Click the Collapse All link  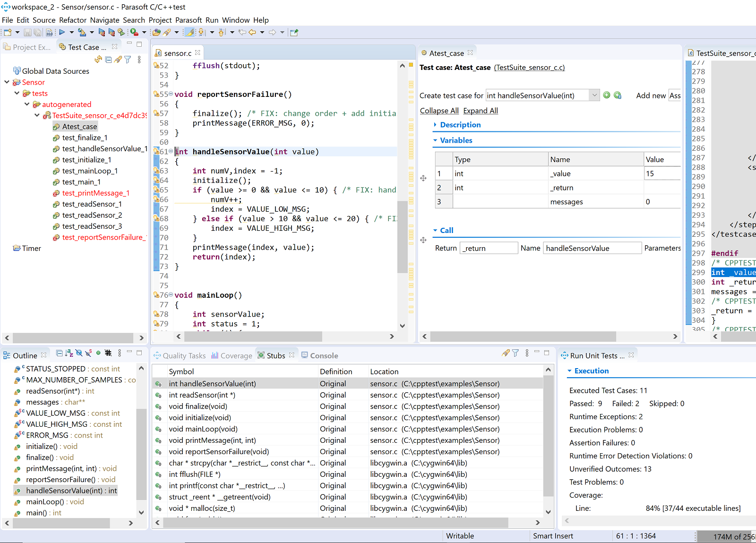click(x=439, y=111)
